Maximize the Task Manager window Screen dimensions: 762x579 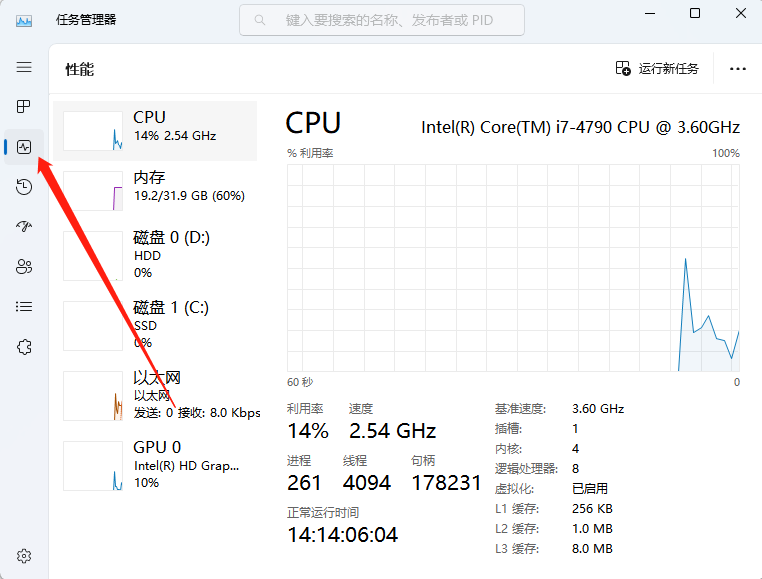tap(695, 14)
